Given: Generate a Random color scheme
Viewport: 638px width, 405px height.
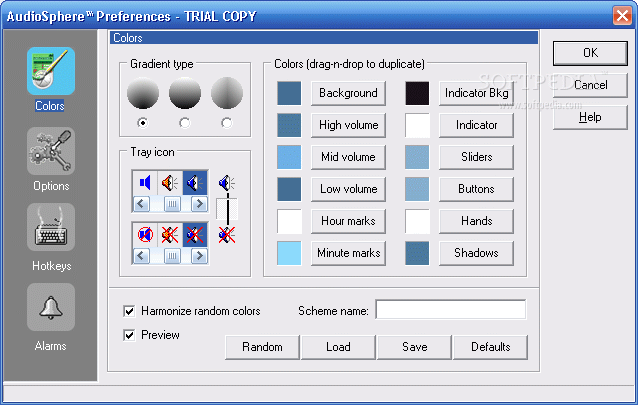Looking at the screenshot, I should (262, 347).
